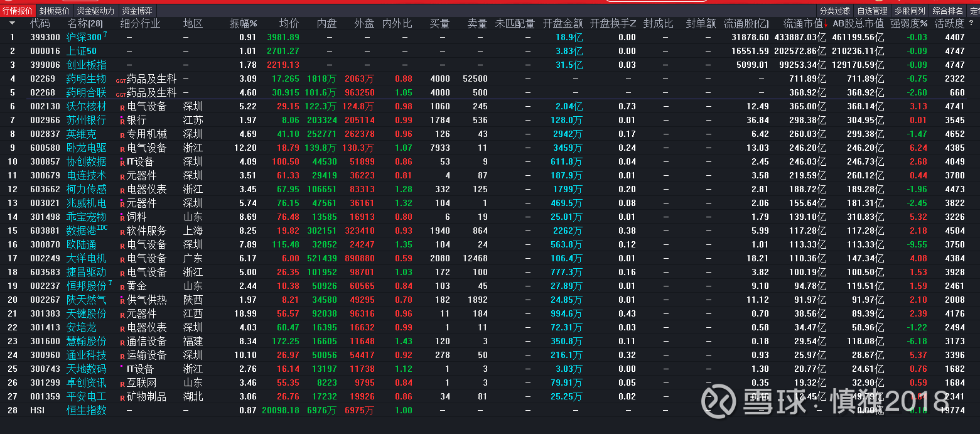The width and height of the screenshot is (980, 434).
Task: Select stock name 欧陆通
Action: (x=82, y=244)
